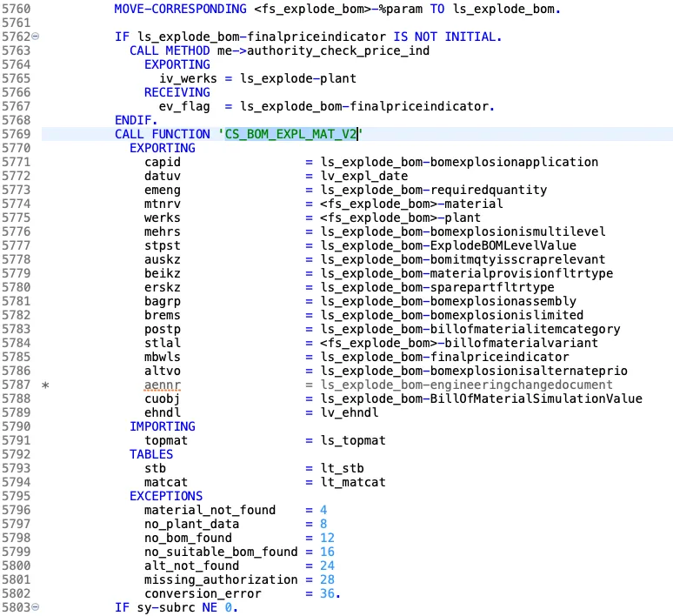Click the EXCEPTIONS keyword
The height and width of the screenshot is (616, 673).
tap(166, 497)
